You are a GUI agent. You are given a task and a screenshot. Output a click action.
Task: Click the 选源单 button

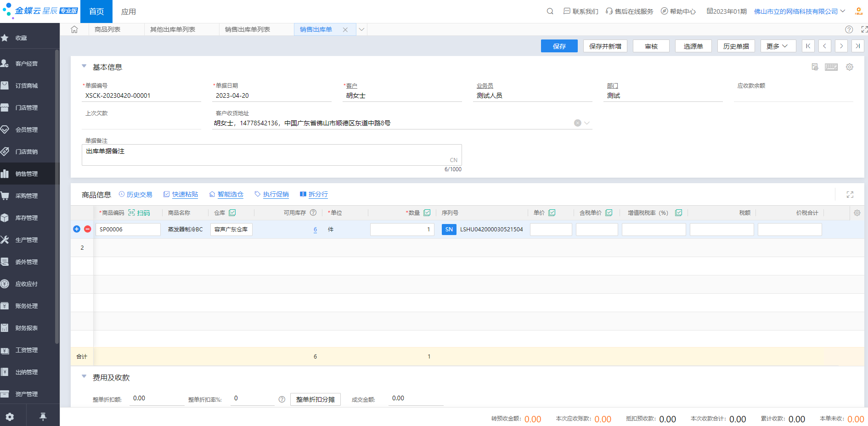[x=693, y=46]
